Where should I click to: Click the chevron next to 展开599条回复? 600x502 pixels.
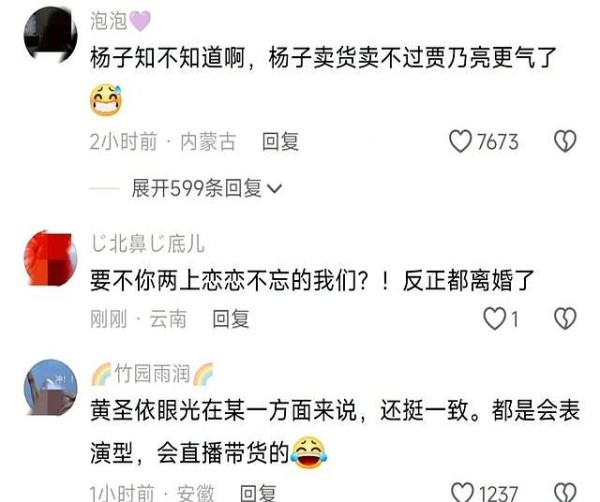coord(274,189)
